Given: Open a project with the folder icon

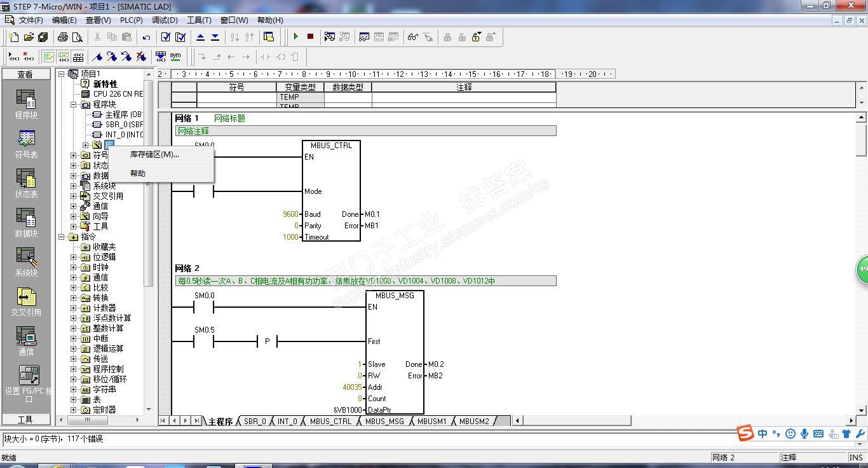Looking at the screenshot, I should tap(28, 37).
